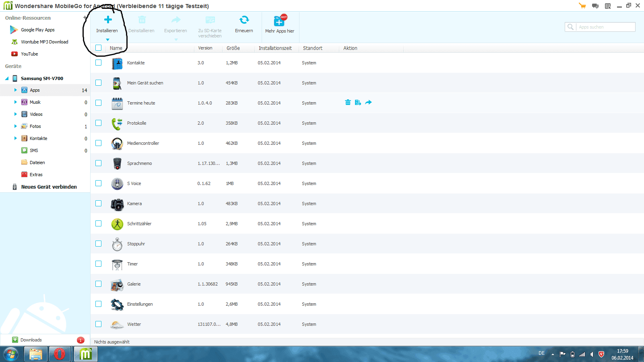644x362 pixels.
Task: Sort list by Installationszeit column
Action: [275, 48]
